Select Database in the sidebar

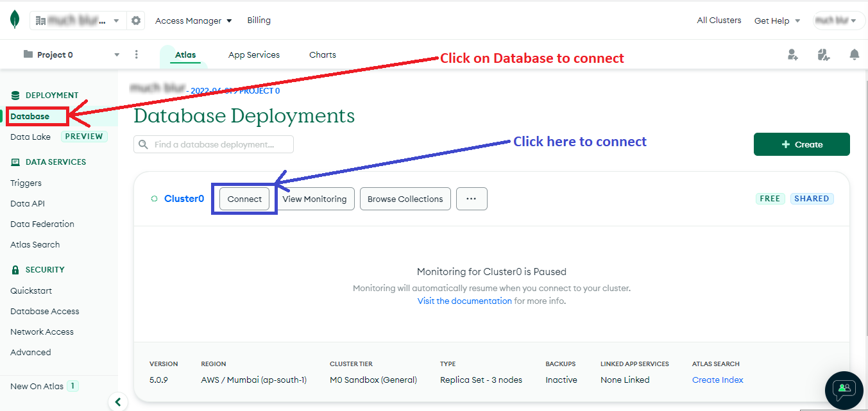pyautogui.click(x=30, y=117)
